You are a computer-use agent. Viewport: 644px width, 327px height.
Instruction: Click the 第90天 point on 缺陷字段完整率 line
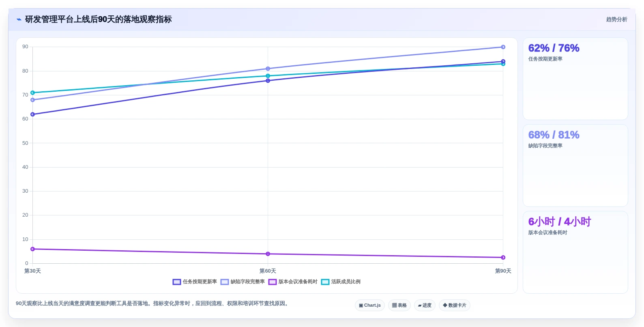(503, 47)
